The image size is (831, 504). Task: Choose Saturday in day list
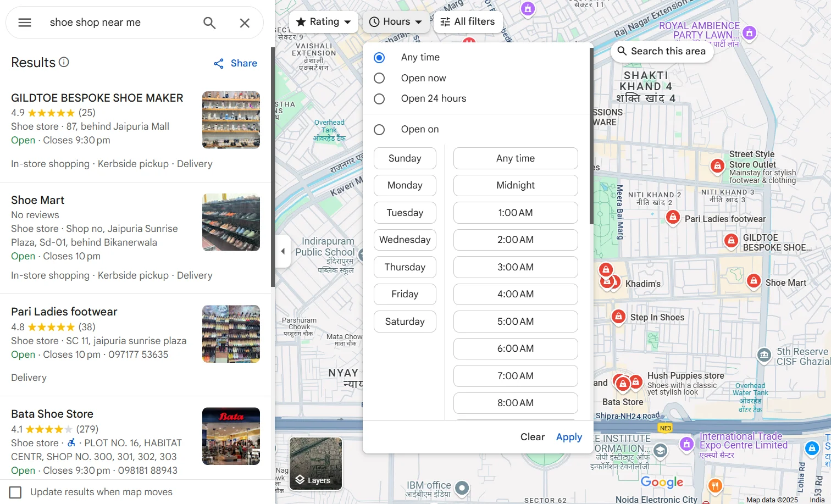point(405,322)
